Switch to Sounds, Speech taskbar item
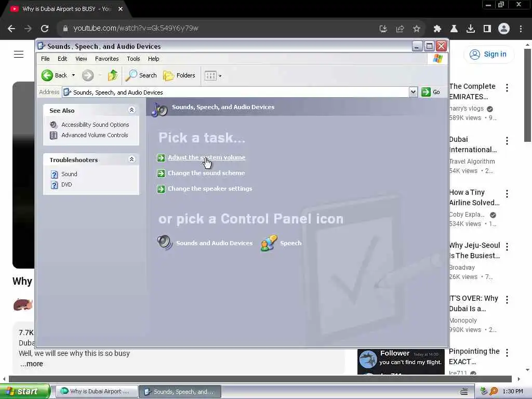Screen dimensions: 532x399 (180, 392)
